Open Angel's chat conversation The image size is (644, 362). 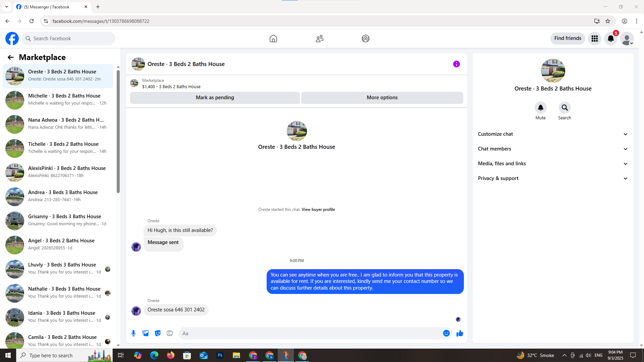click(x=58, y=245)
